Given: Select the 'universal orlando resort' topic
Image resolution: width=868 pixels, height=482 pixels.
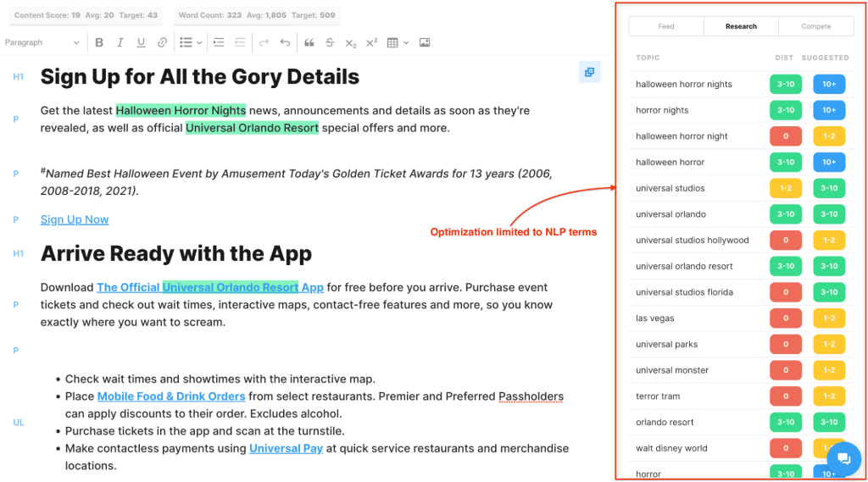Looking at the screenshot, I should pyautogui.click(x=684, y=266).
